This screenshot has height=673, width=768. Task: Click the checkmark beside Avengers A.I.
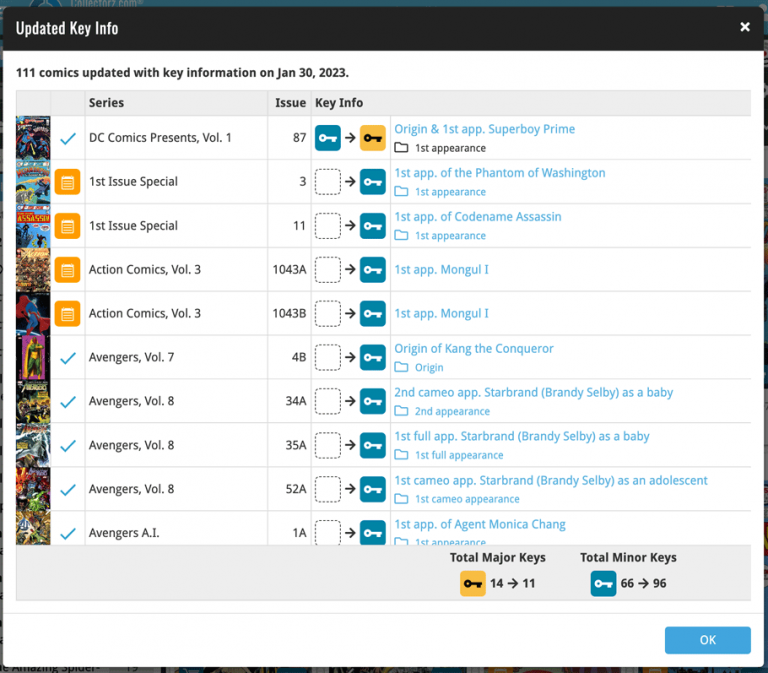coord(68,533)
